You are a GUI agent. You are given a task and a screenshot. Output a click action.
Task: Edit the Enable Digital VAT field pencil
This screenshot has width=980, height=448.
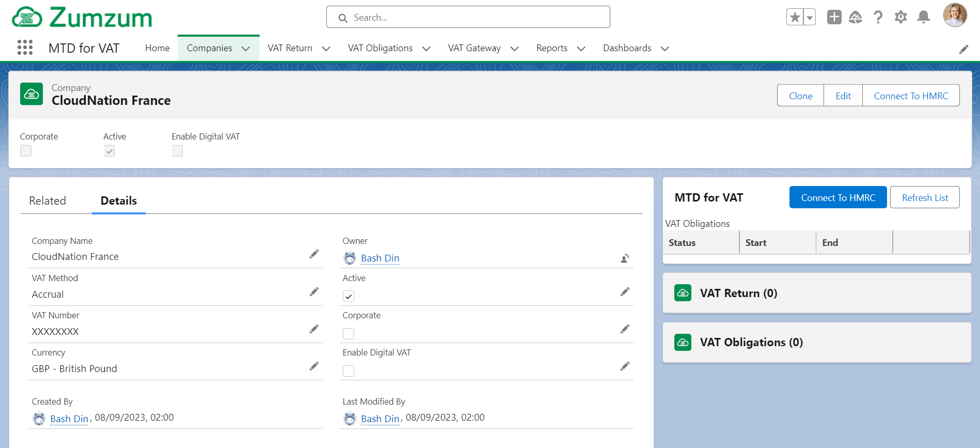(x=625, y=366)
